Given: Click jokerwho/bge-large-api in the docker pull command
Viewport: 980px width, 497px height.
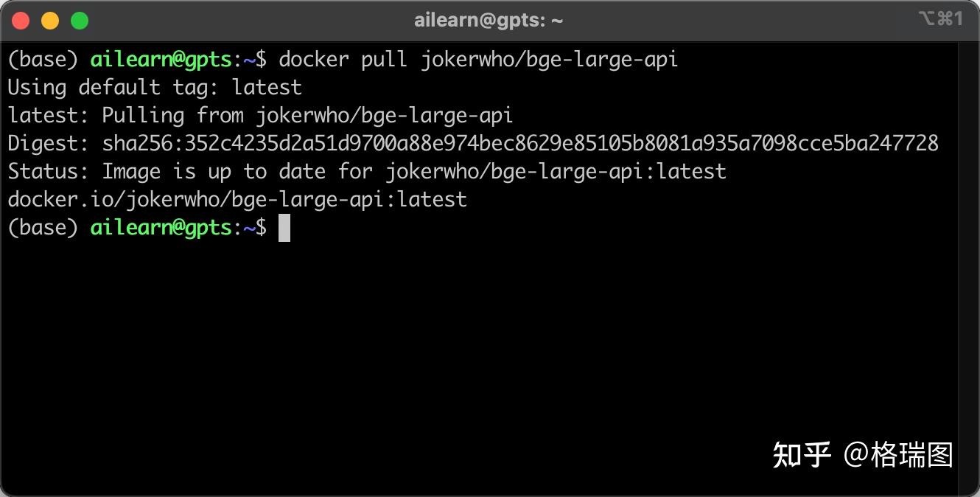Looking at the screenshot, I should (x=549, y=60).
